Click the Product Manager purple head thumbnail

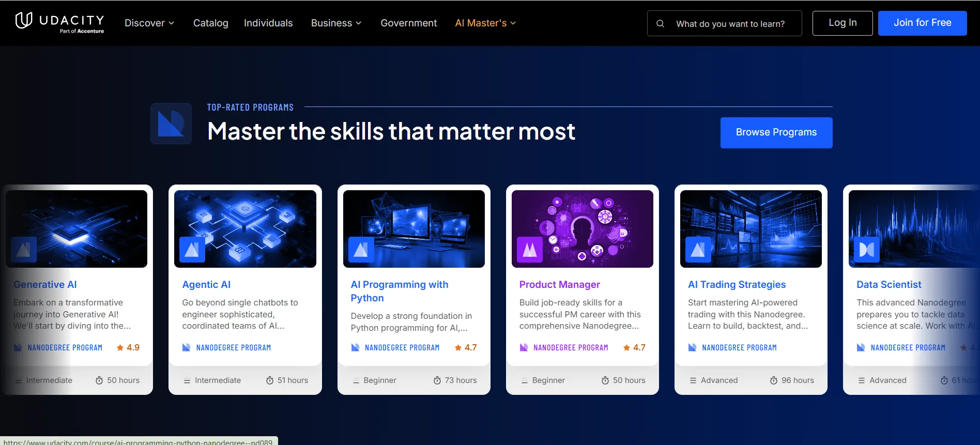pyautogui.click(x=583, y=229)
